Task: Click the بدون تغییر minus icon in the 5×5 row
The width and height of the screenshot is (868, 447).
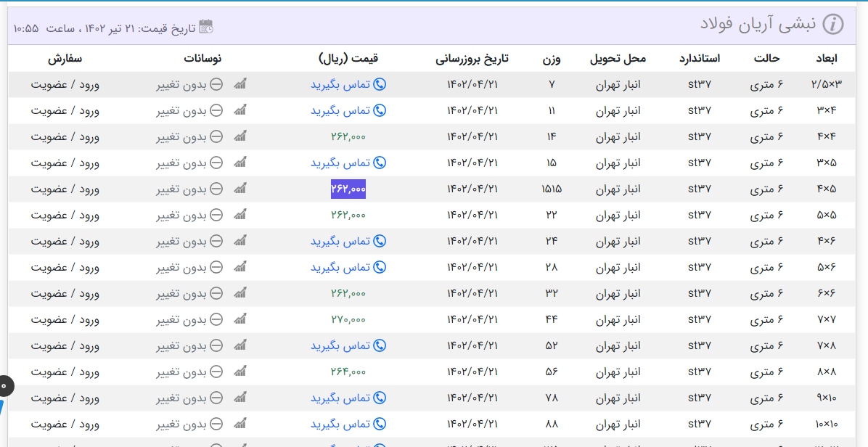Action: click(x=216, y=215)
